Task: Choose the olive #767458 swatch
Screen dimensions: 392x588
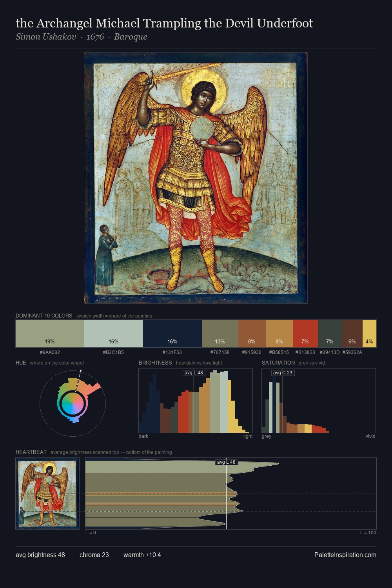Action: coord(220,334)
